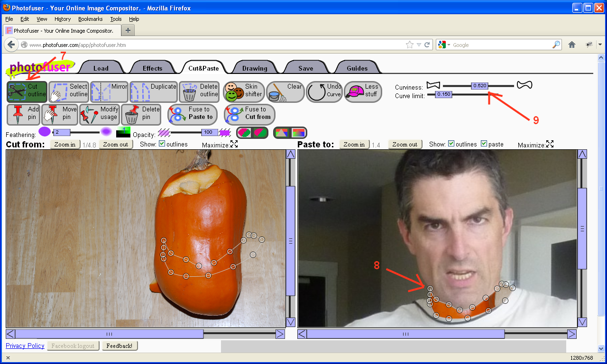Screen dimensions: 607x364
Task: Click the pink-green blend mode pair icon
Action: 252,133
